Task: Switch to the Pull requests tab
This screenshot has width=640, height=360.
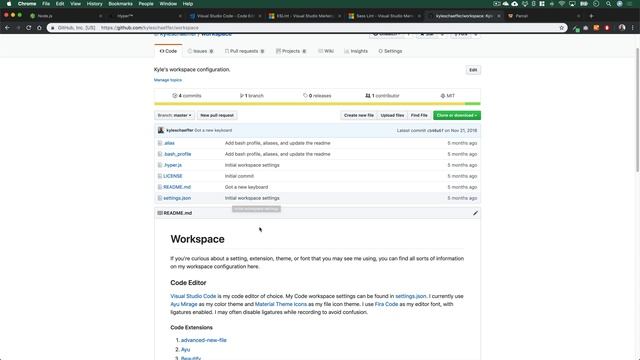Action: coord(244,51)
